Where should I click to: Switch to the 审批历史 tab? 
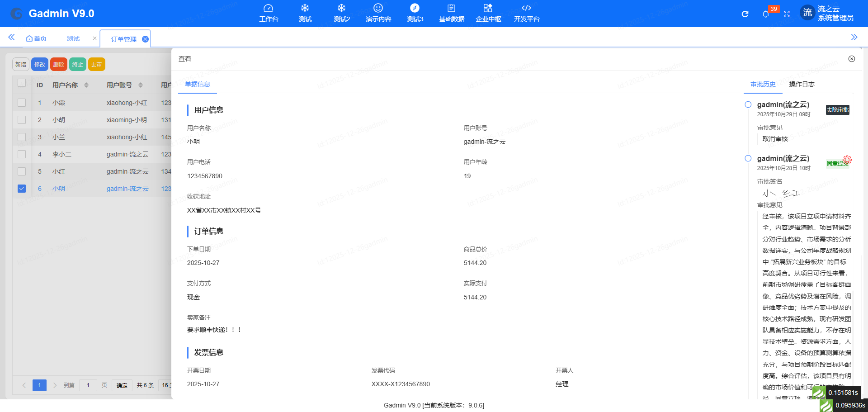pyautogui.click(x=762, y=84)
